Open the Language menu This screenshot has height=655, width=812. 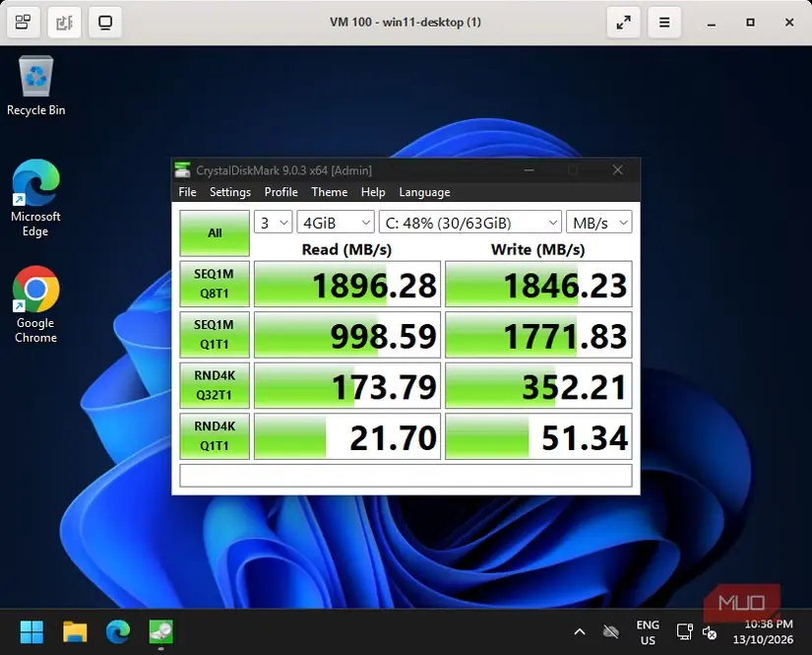(424, 192)
